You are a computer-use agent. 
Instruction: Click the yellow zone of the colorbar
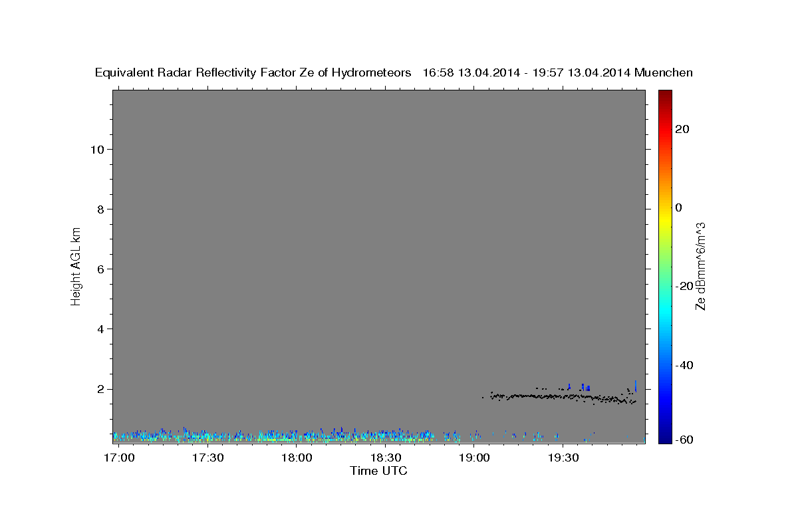665,219
